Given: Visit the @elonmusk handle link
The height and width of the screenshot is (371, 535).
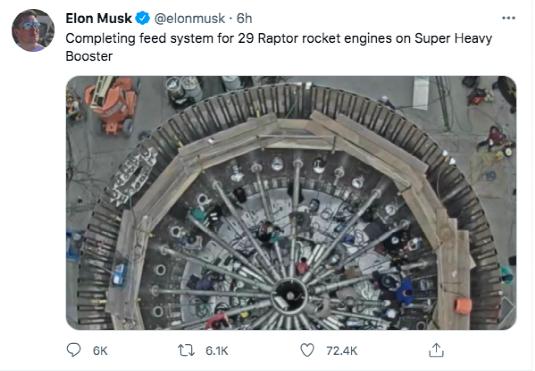Looking at the screenshot, I should coord(189,18).
